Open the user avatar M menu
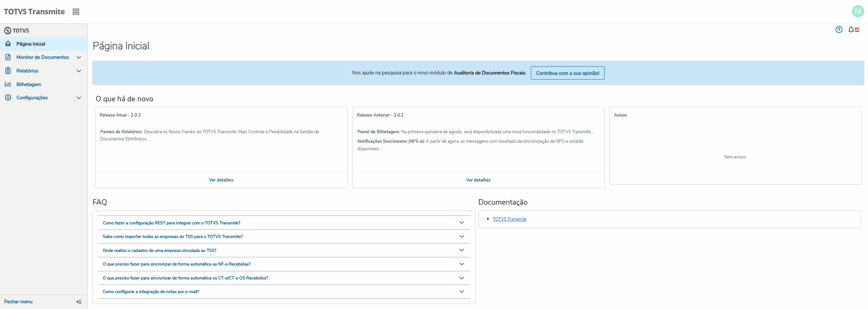The height and width of the screenshot is (309, 868). tap(858, 11)
